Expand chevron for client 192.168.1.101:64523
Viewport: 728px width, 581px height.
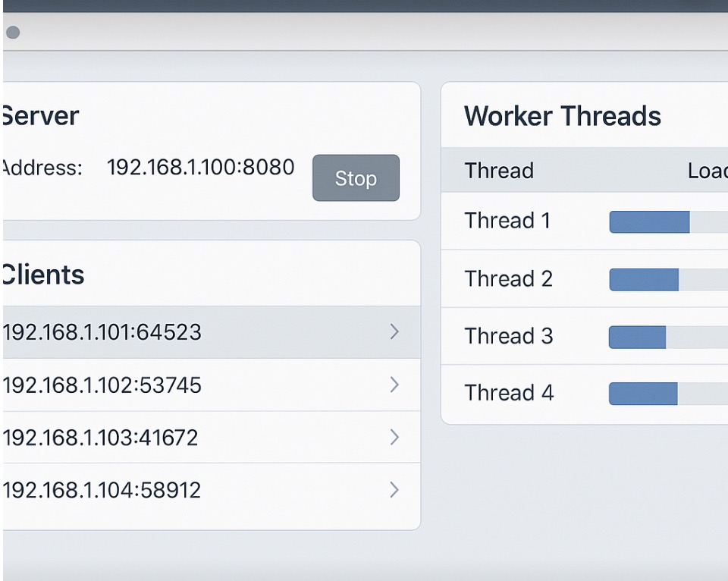pyautogui.click(x=394, y=331)
